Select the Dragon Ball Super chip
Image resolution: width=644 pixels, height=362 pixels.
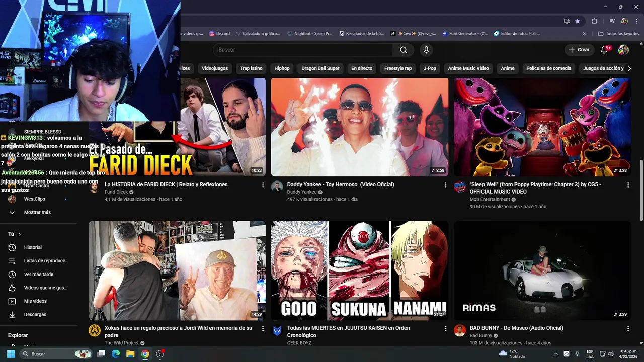(x=320, y=68)
